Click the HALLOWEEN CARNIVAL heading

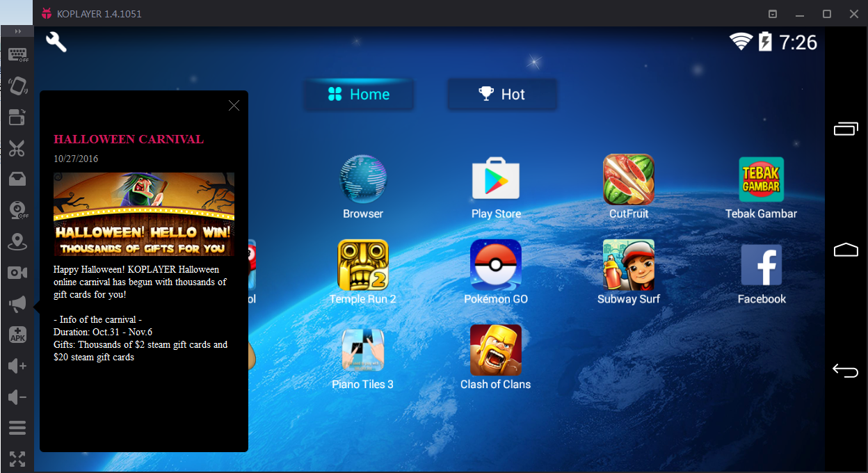[129, 139]
